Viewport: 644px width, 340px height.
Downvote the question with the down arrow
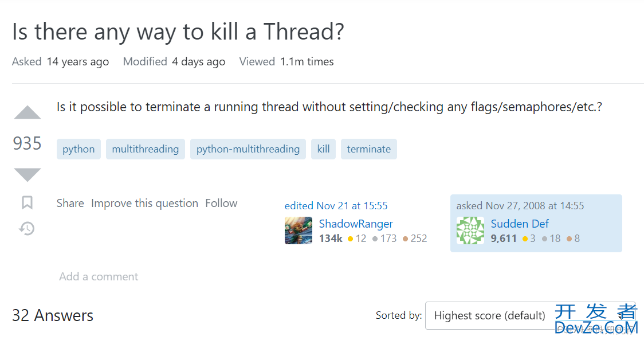tap(27, 175)
